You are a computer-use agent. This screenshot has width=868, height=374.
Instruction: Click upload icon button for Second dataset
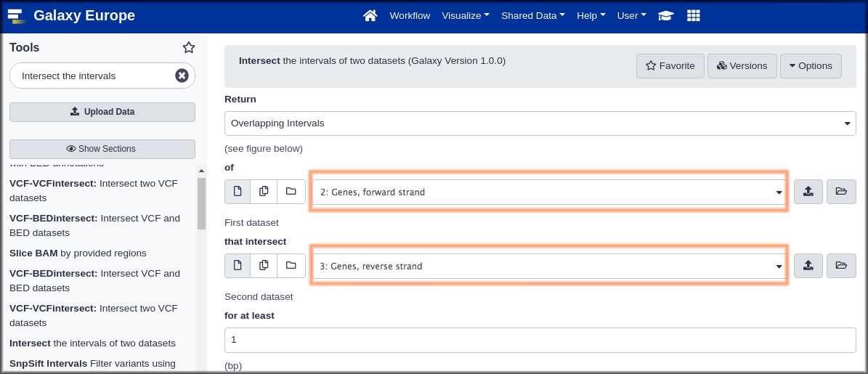[x=808, y=266]
